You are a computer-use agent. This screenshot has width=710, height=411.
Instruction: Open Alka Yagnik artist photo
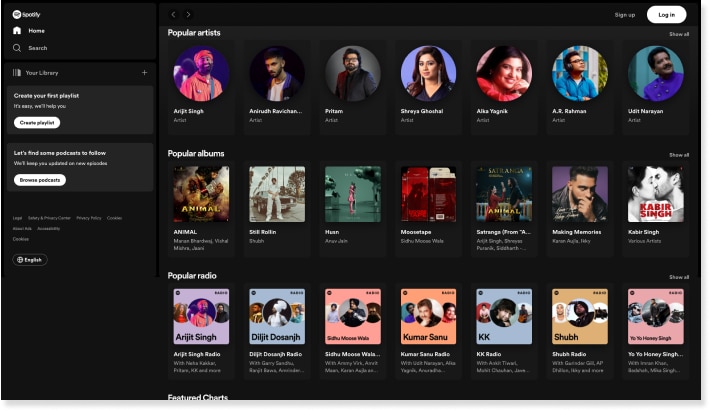point(504,73)
